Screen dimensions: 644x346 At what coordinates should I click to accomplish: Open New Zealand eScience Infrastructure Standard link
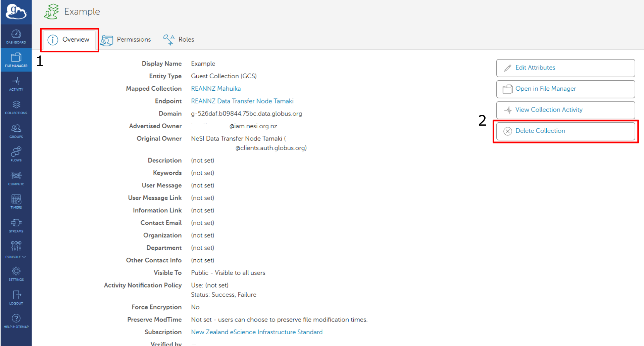[257, 332]
